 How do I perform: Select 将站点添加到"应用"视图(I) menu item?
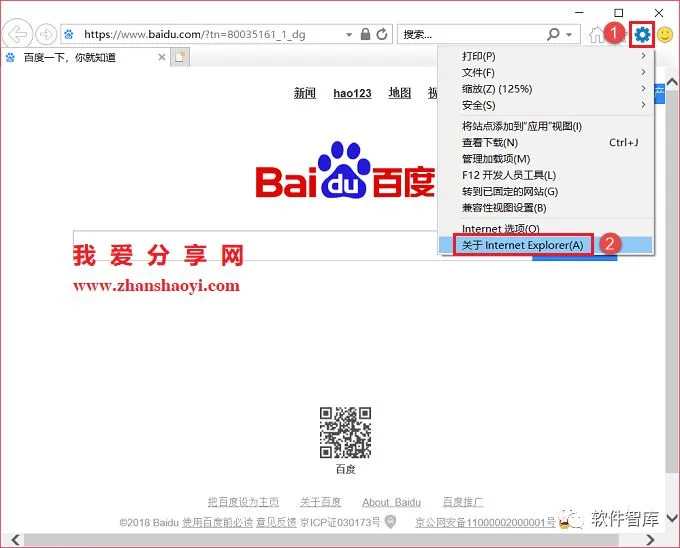(x=546, y=126)
